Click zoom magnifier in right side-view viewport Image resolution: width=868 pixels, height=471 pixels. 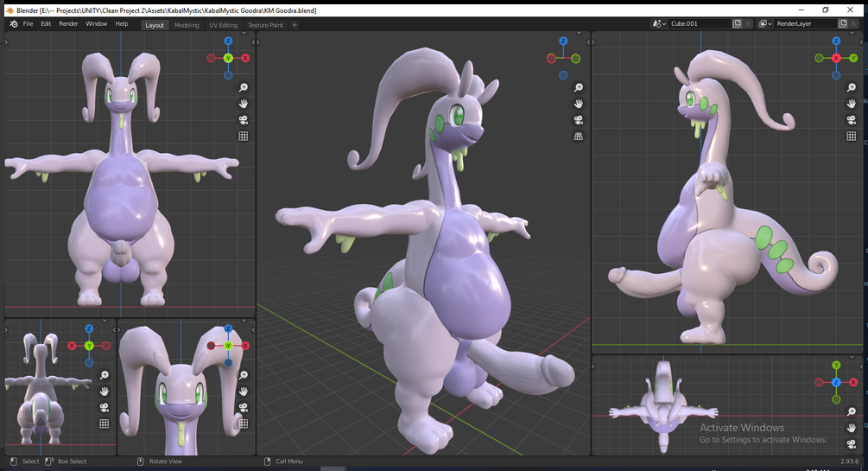852,87
